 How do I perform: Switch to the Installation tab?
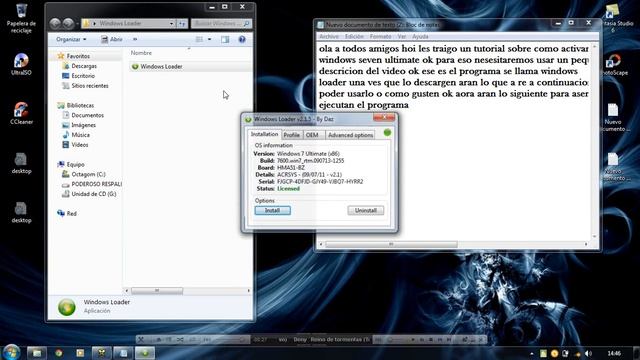(264, 134)
